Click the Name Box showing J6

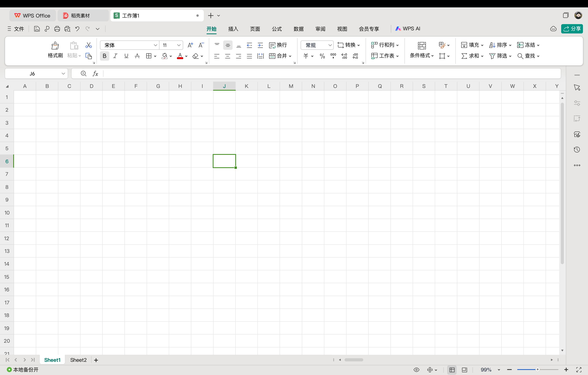[32, 74]
